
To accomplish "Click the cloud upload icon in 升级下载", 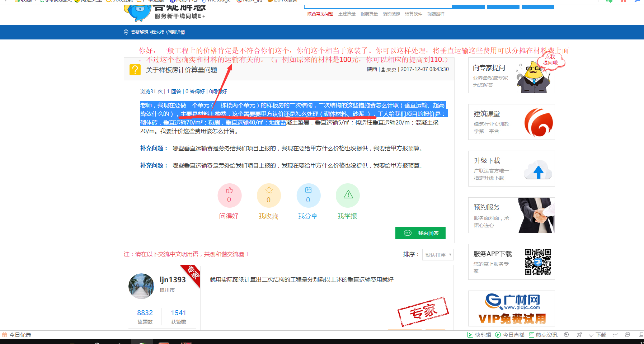I will click(x=538, y=170).
